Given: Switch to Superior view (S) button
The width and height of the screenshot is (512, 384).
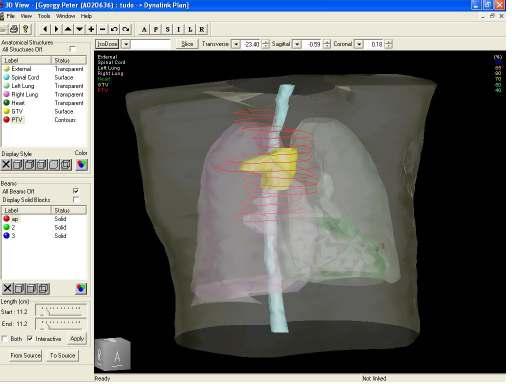Looking at the screenshot, I should tap(167, 29).
